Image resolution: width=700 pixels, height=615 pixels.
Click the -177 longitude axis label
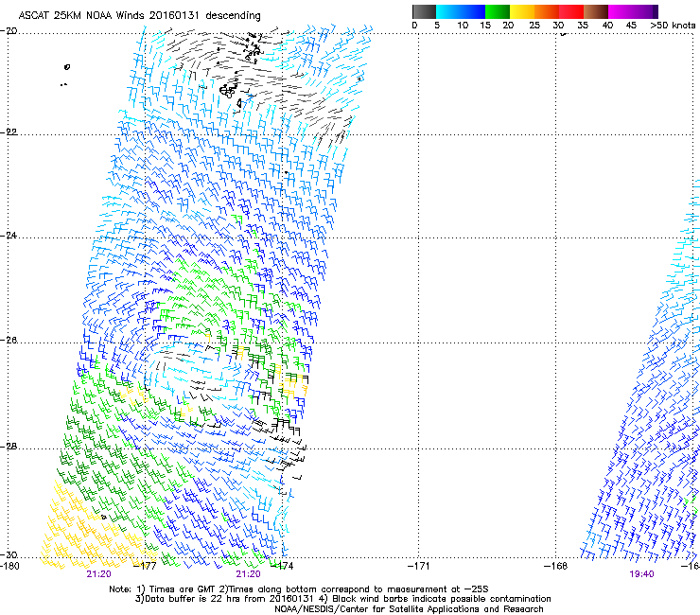pos(146,566)
